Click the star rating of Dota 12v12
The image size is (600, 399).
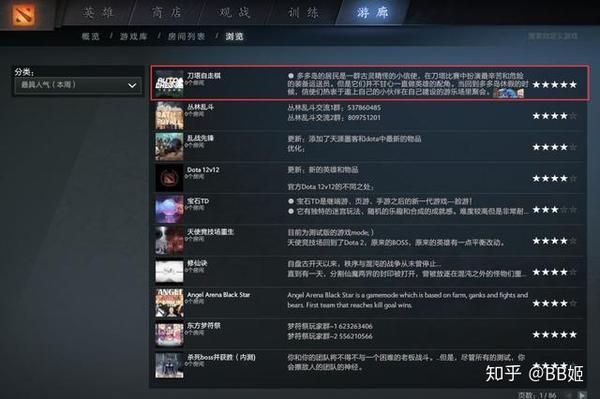(554, 178)
